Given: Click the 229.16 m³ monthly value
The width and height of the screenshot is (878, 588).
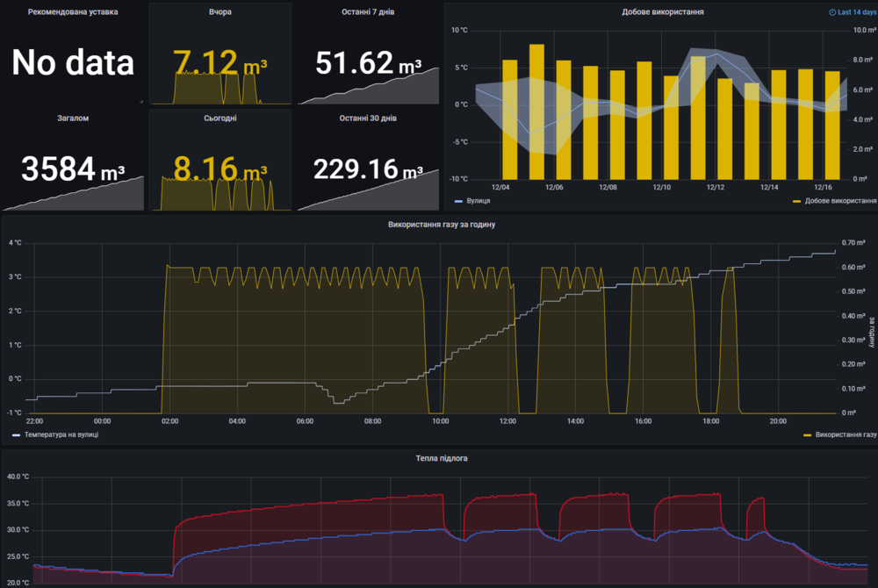Looking at the screenshot, I should click(368, 169).
